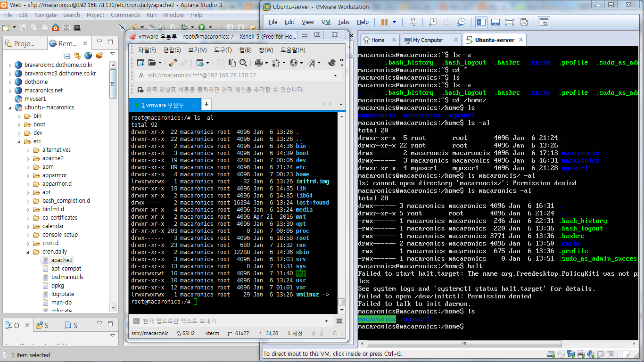Click new connection globe icon in Remote panel
644x362 pixels.
tap(88, 56)
